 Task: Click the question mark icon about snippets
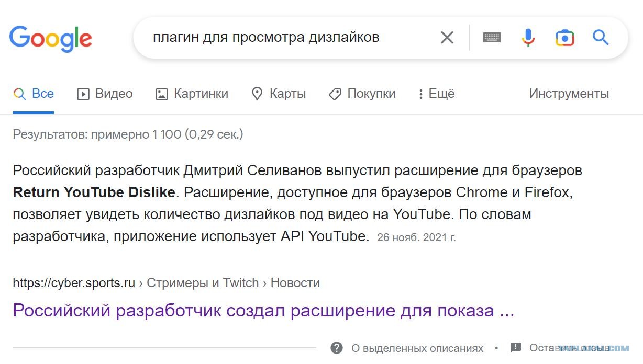pyautogui.click(x=337, y=348)
